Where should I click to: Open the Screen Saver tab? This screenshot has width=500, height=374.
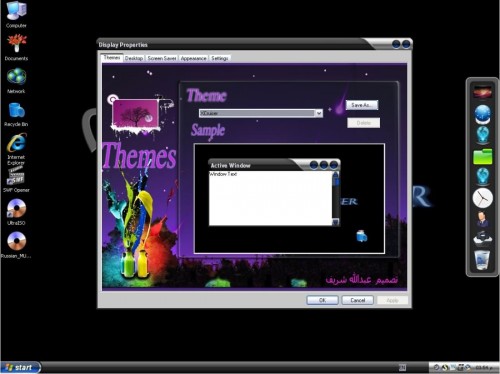[162, 58]
